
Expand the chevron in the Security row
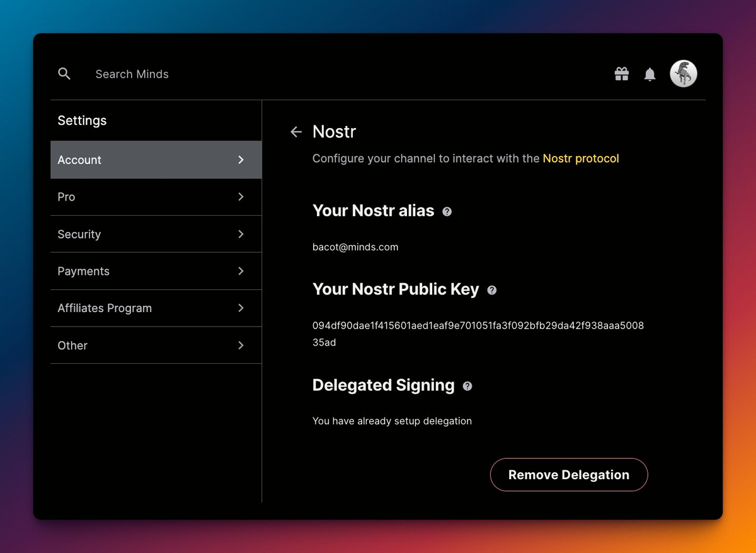[x=241, y=234]
